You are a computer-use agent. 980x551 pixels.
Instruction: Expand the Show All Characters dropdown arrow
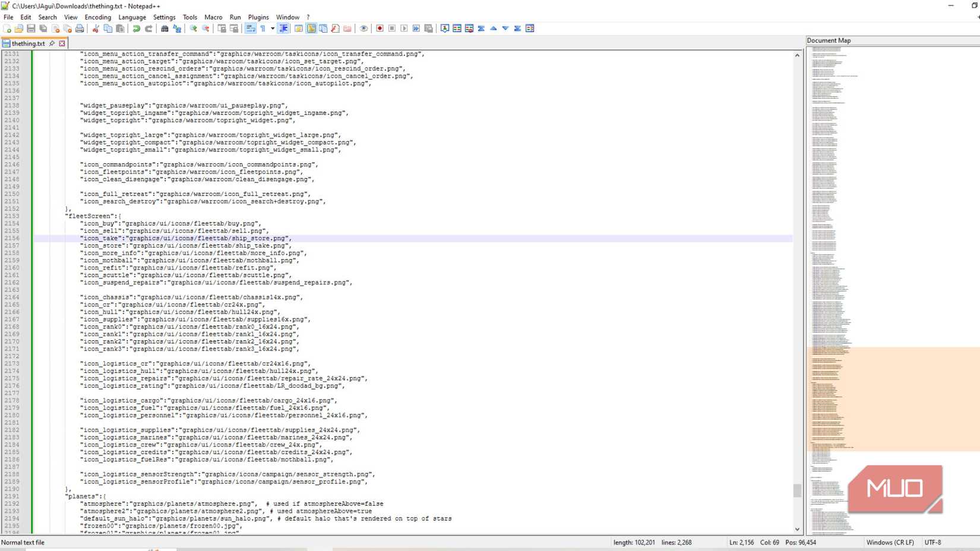pyautogui.click(x=273, y=28)
